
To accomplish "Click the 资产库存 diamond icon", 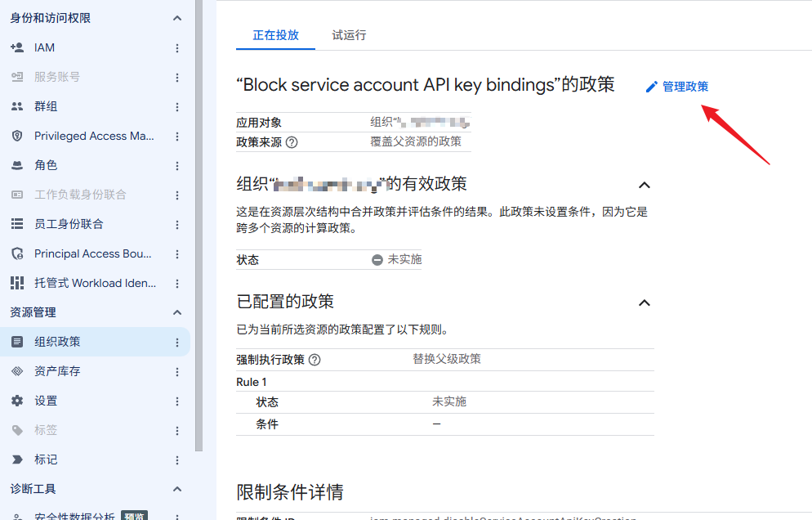I will point(17,371).
